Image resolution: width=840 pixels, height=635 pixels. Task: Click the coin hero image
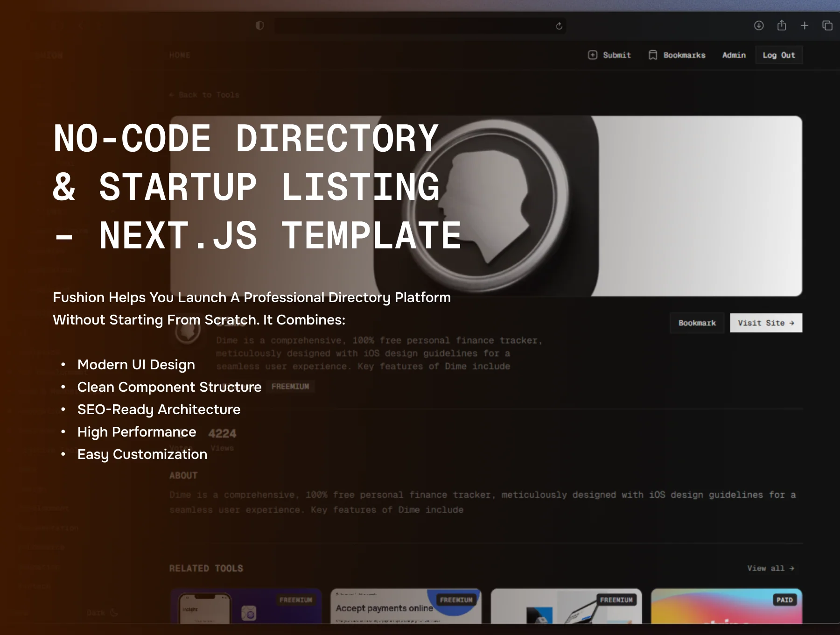486,206
